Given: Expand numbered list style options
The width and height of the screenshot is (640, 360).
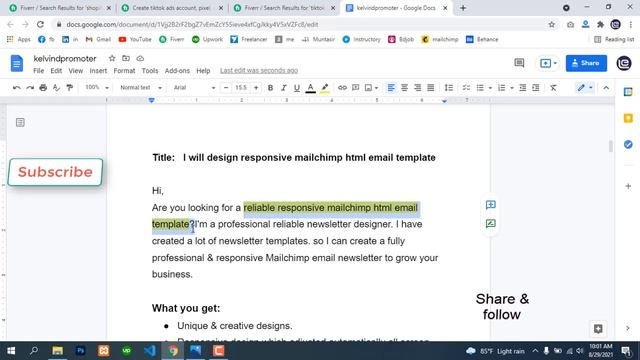Looking at the screenshot, I should (511, 88).
